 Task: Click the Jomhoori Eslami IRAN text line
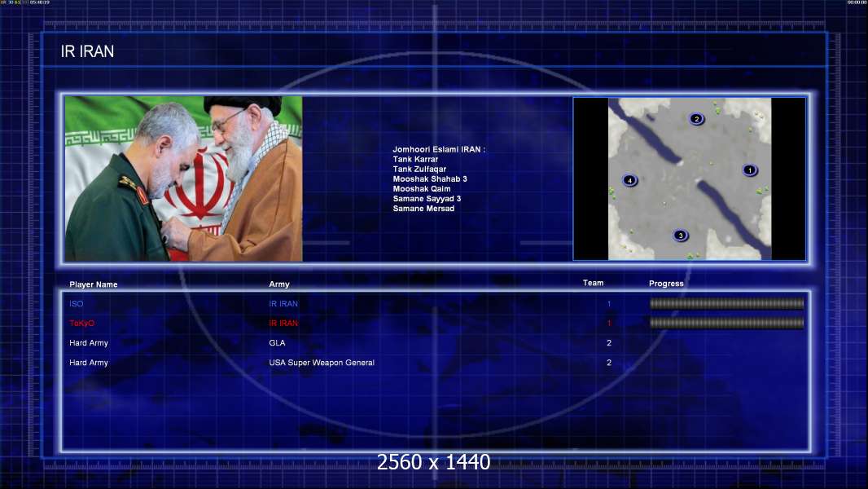(x=439, y=149)
